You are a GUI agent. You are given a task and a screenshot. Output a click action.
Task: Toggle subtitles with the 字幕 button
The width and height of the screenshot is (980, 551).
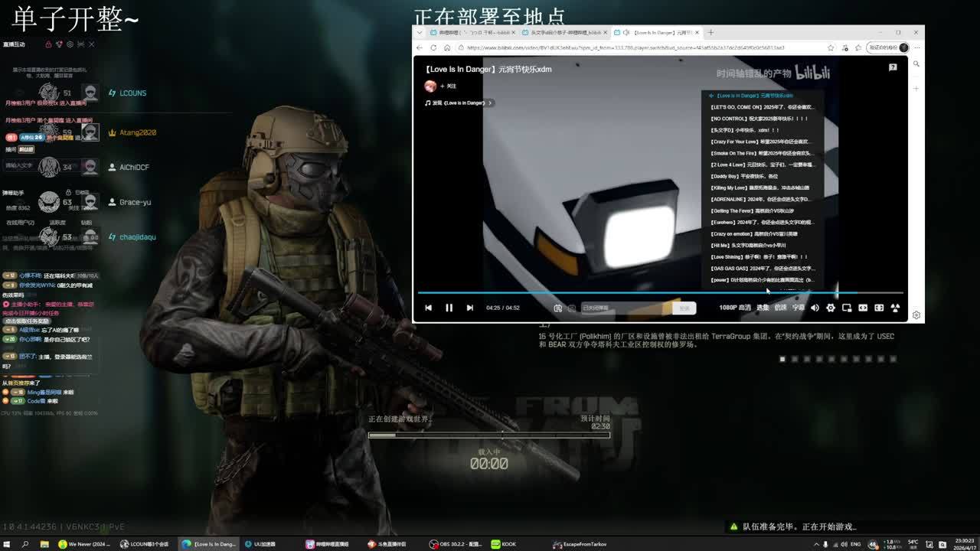tap(799, 308)
